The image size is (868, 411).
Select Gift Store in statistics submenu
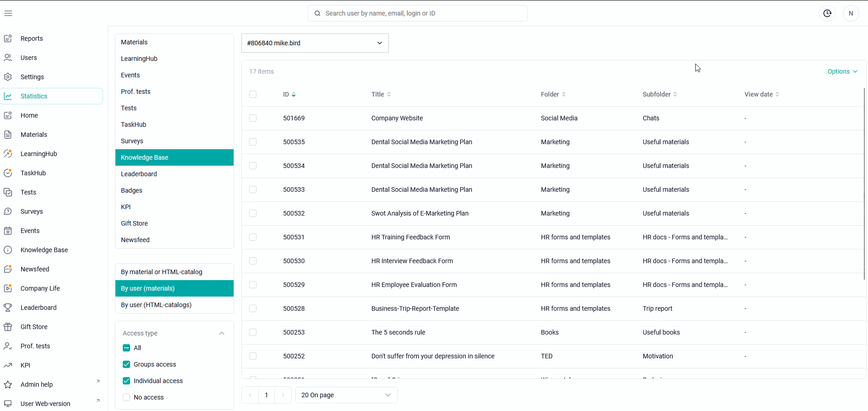175,223
